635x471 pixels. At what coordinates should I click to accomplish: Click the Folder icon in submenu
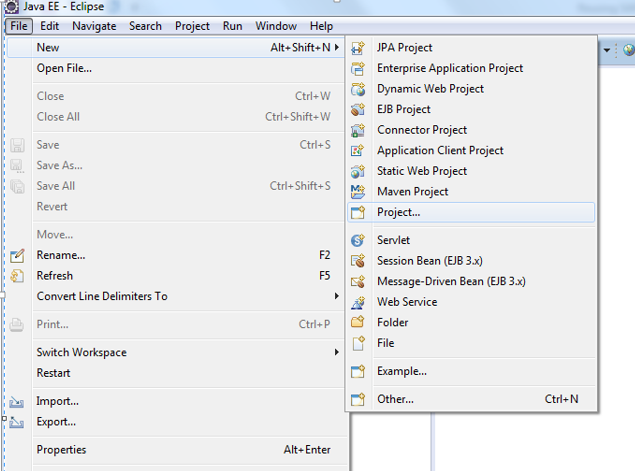[x=358, y=322]
